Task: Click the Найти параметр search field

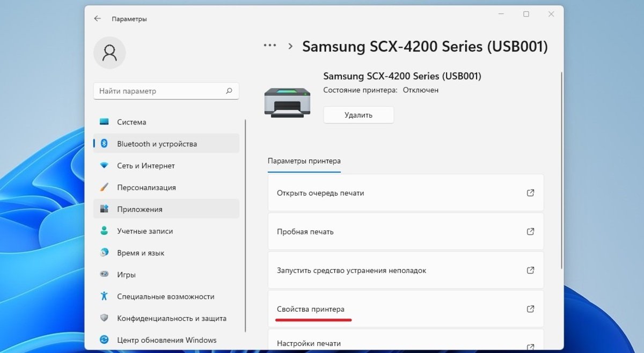Action: pos(166,91)
